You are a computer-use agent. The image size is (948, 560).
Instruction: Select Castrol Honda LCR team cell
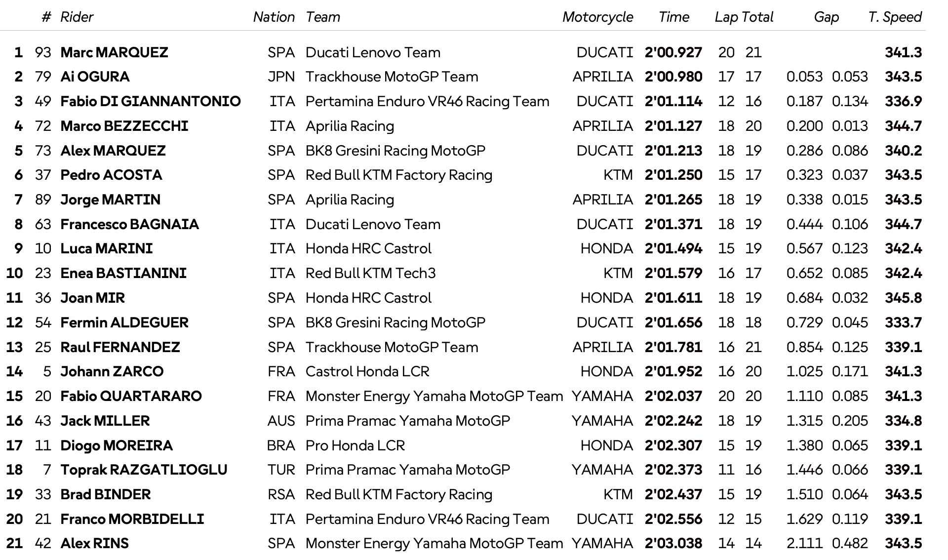(367, 371)
